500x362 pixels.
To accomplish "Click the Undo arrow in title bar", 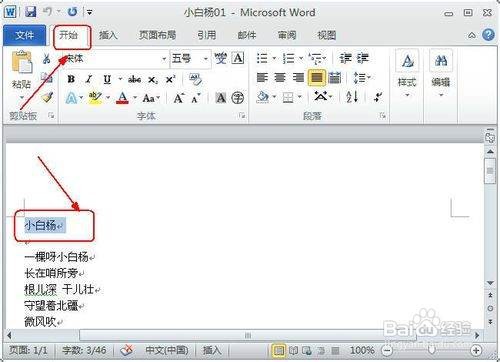I will pos(48,12).
